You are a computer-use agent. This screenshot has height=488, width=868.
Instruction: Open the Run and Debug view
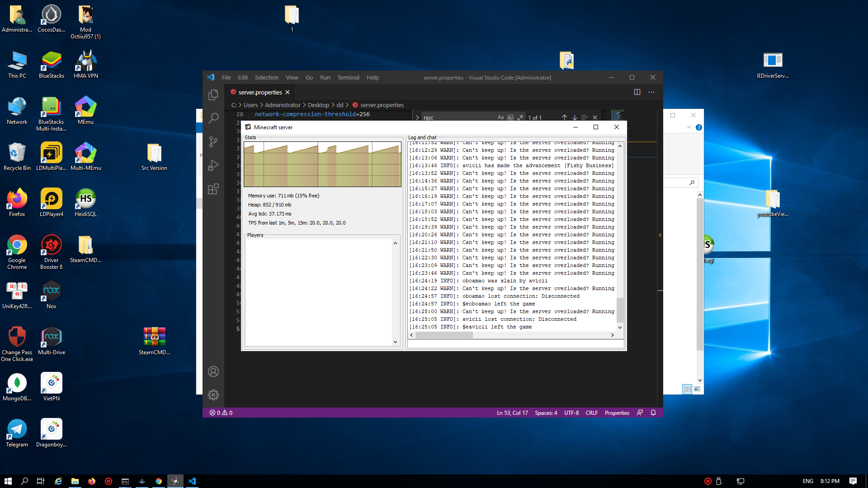tap(213, 165)
